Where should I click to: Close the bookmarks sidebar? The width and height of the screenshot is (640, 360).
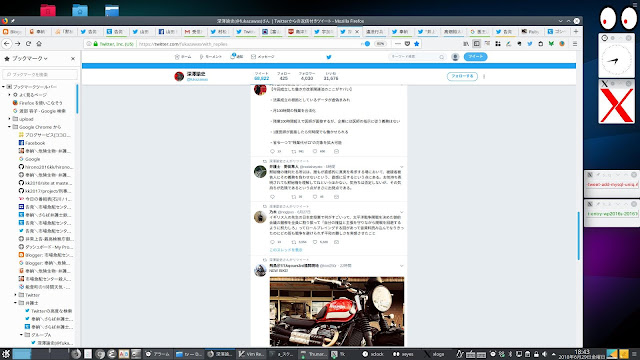point(73,59)
